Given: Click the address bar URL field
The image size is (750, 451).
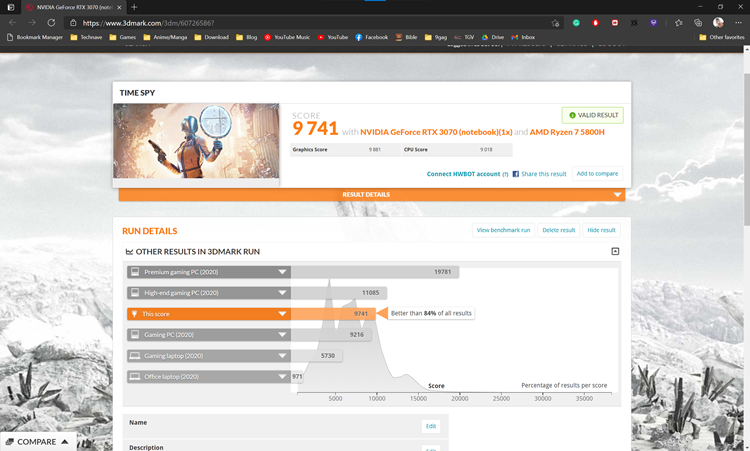Looking at the screenshot, I should [x=313, y=23].
